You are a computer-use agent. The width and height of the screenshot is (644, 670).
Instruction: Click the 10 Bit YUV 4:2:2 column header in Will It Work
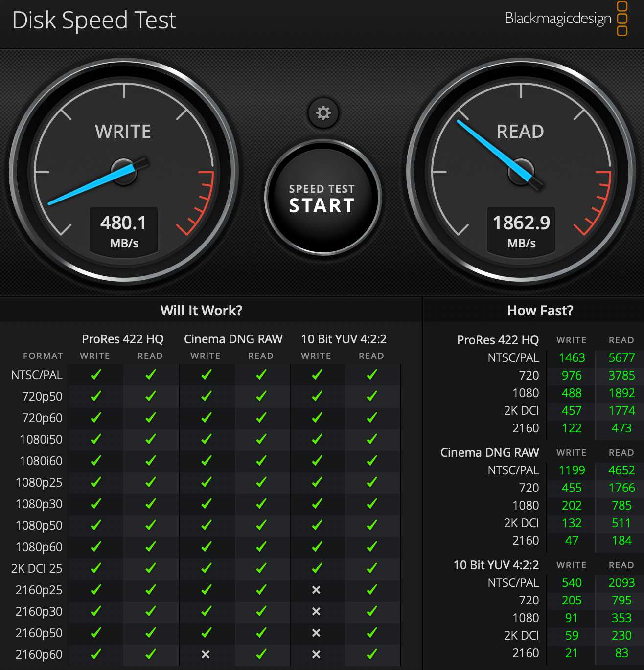(x=344, y=339)
